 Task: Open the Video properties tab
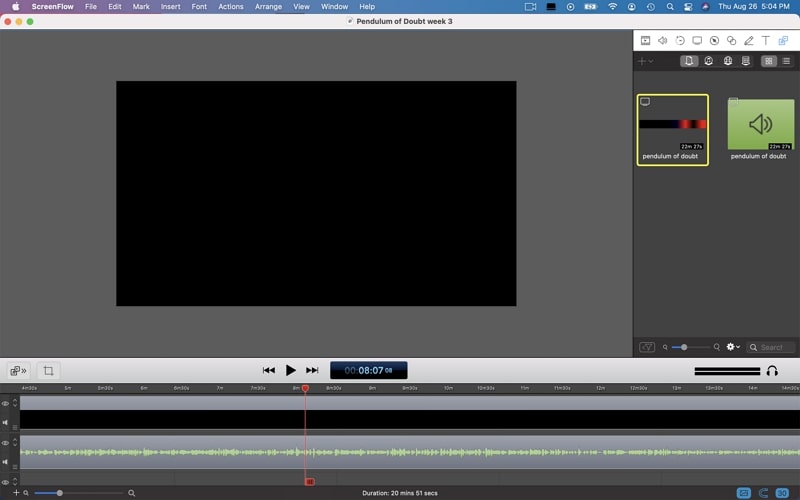(x=645, y=40)
